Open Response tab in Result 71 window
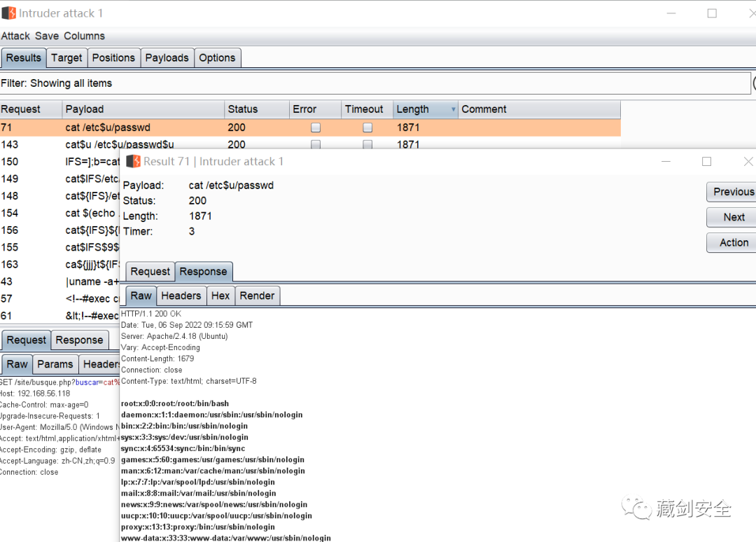756x542 pixels. point(204,272)
